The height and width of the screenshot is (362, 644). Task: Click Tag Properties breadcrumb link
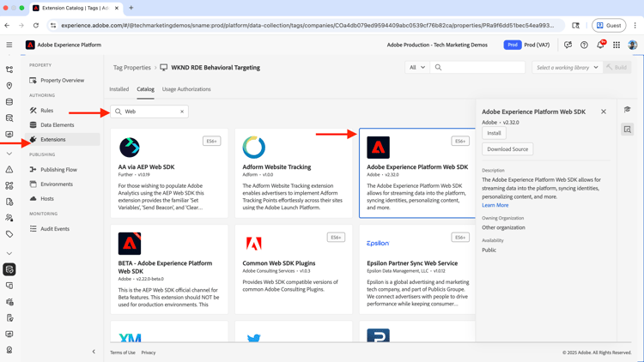point(132,68)
